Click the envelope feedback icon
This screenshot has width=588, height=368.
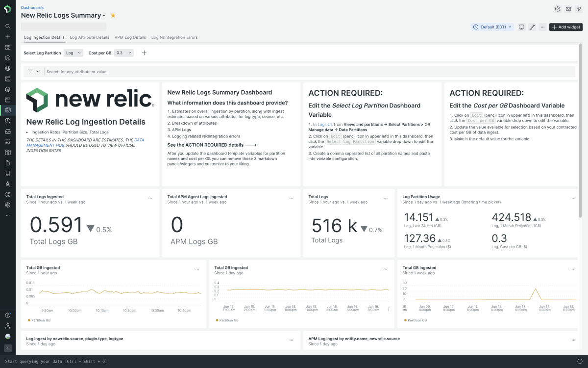point(568,9)
